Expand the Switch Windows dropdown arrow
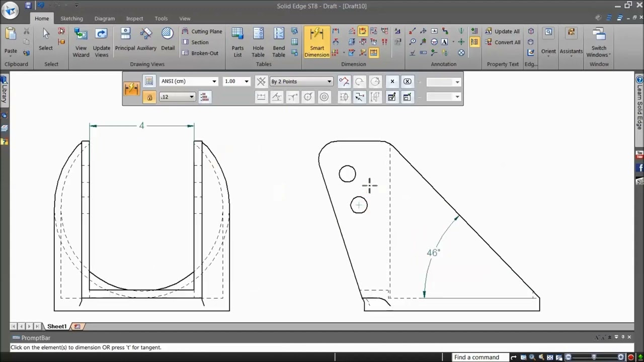The width and height of the screenshot is (644, 362). coord(609,55)
